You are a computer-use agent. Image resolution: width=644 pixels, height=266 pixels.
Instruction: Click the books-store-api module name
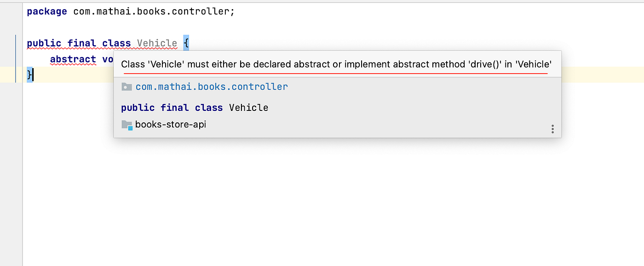point(171,124)
